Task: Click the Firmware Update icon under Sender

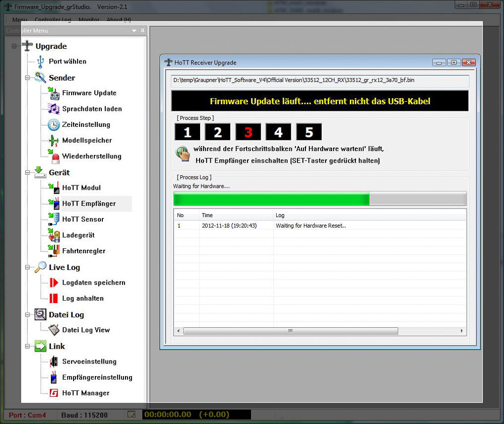Action: pos(53,93)
